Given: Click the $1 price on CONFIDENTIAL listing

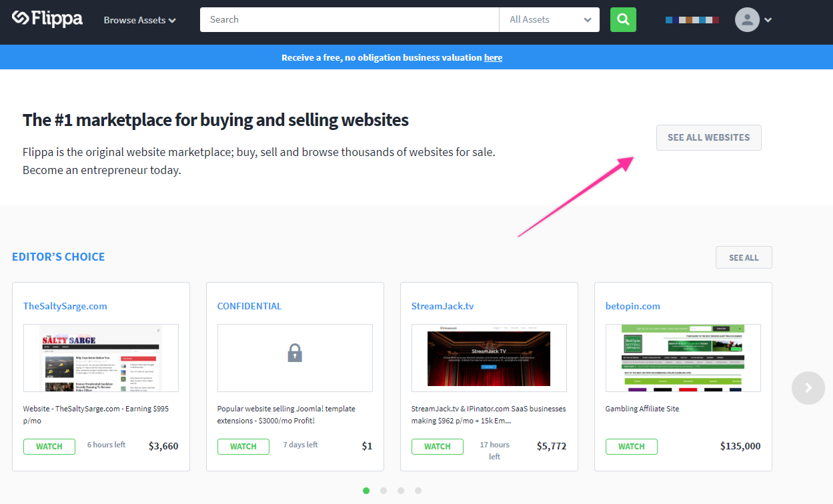Looking at the screenshot, I should 367,446.
